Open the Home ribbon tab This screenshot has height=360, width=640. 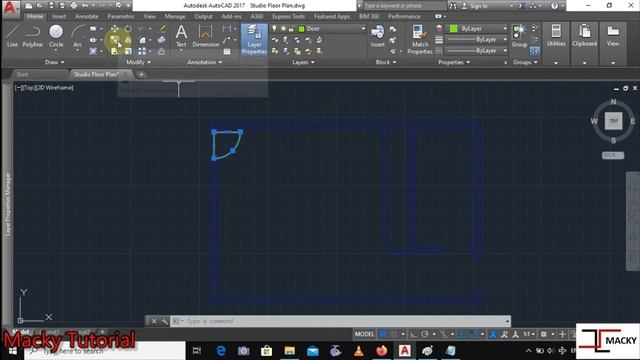tap(35, 16)
